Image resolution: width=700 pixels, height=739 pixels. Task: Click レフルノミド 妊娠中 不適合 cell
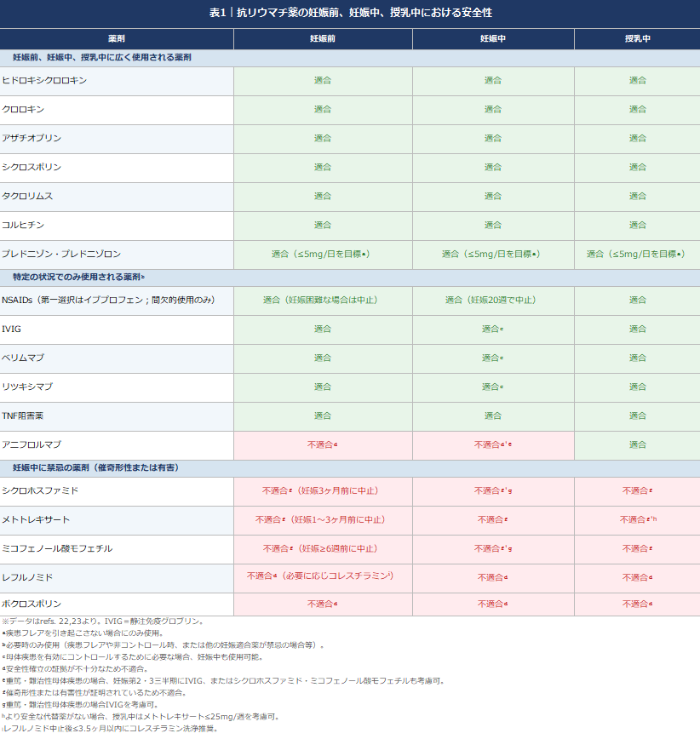click(493, 578)
